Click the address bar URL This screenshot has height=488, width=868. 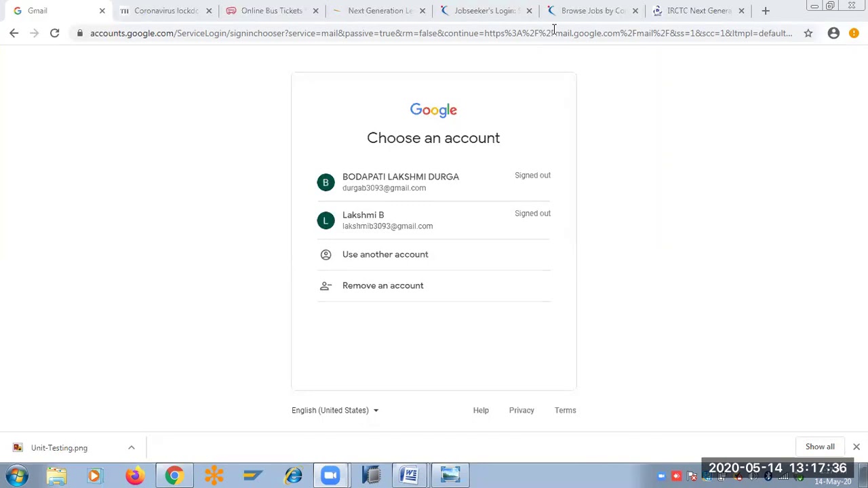[x=441, y=33]
